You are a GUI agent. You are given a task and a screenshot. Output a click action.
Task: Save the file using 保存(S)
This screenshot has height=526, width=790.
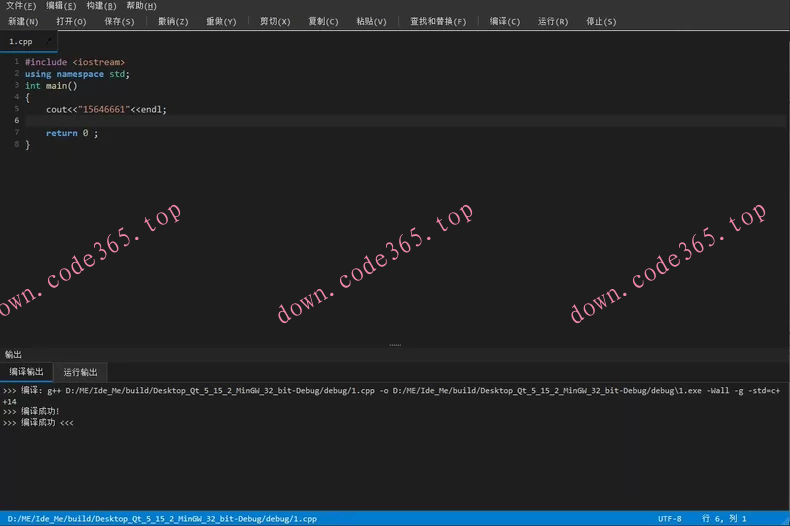pos(120,21)
